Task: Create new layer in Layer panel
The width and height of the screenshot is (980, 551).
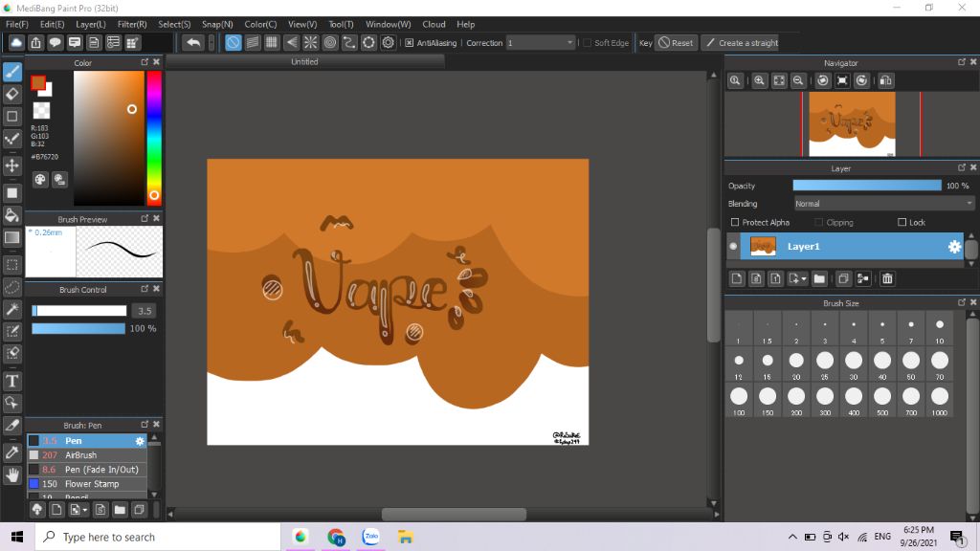Action: coord(737,278)
